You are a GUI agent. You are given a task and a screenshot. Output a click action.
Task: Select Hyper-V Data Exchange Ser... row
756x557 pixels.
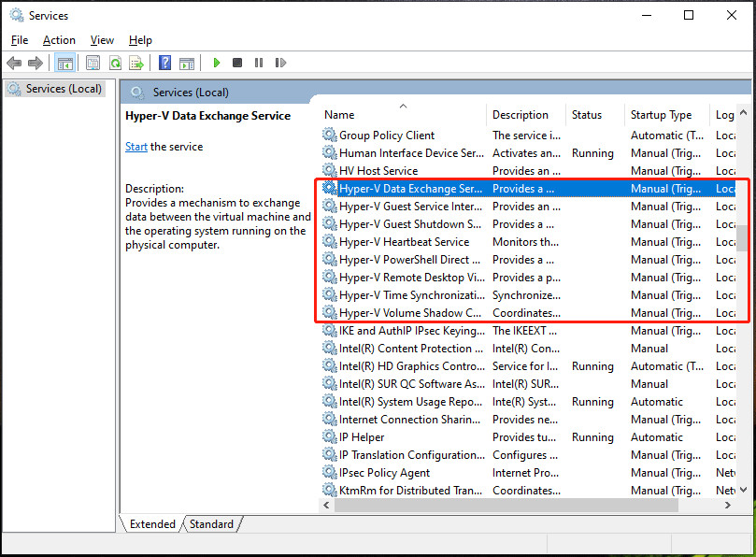528,189
